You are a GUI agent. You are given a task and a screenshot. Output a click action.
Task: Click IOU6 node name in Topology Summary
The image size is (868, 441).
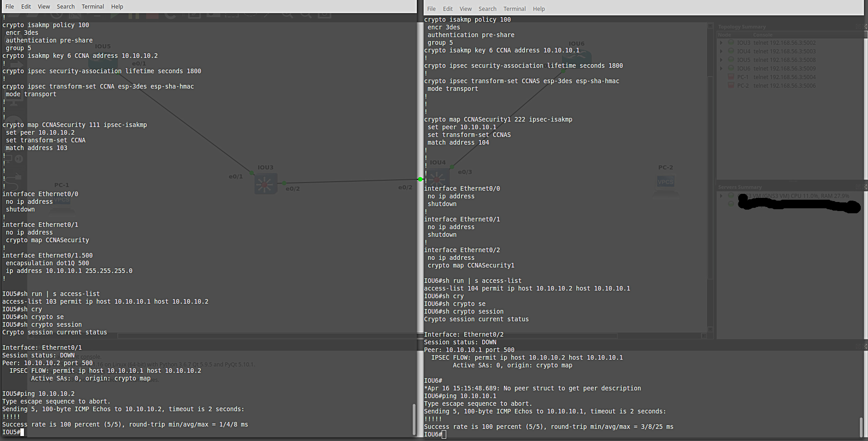tap(744, 69)
